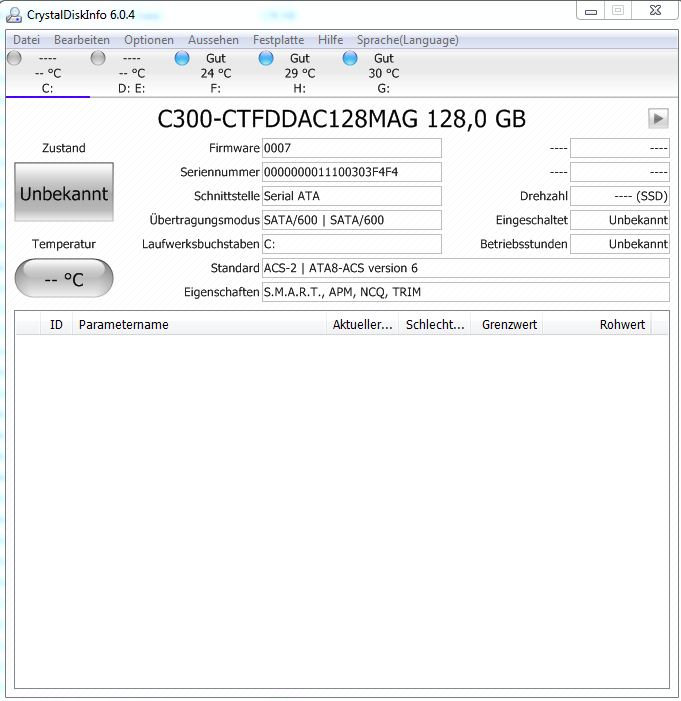The height and width of the screenshot is (701, 681).
Task: Select the blue status circle for drive F:
Action: (x=182, y=58)
